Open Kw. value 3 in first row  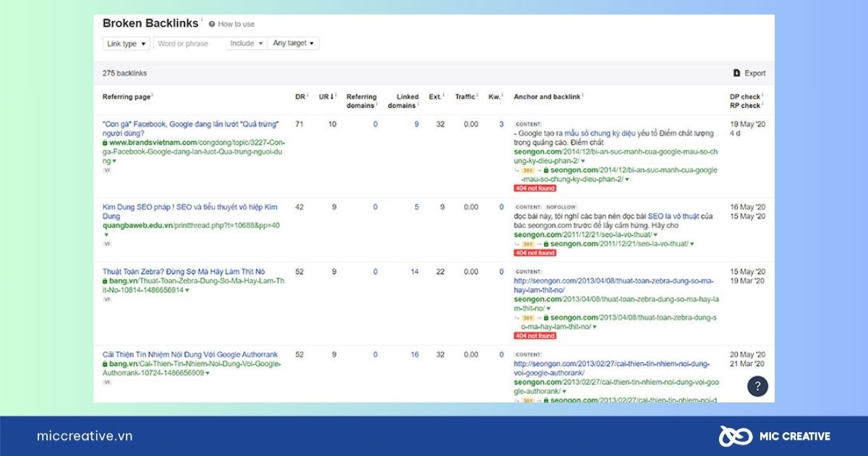(x=501, y=124)
